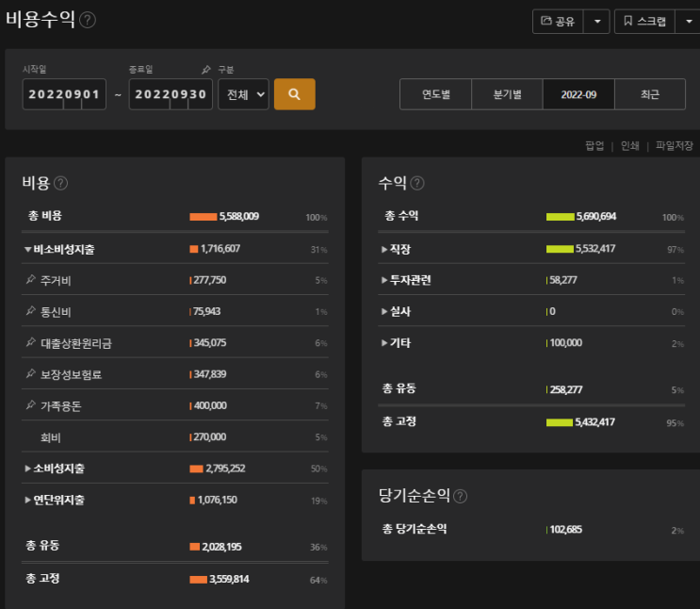Click pin icon above 구분 dropdown
700x609 pixels.
(x=206, y=70)
